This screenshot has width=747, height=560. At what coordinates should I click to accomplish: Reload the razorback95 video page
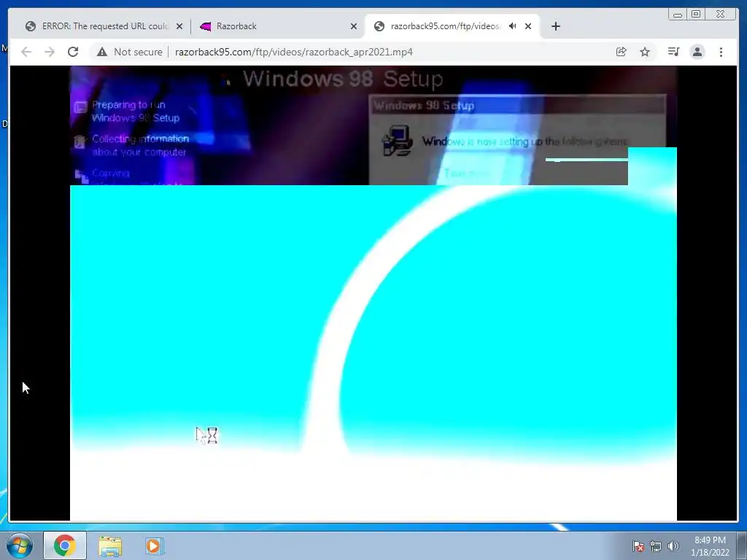(x=73, y=52)
